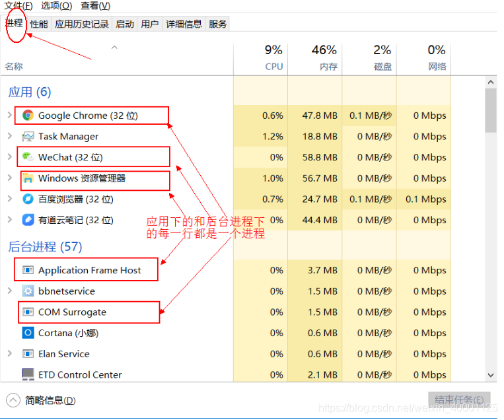Select the WeChat (32 位) row name
504x420 pixels.
coord(71,157)
